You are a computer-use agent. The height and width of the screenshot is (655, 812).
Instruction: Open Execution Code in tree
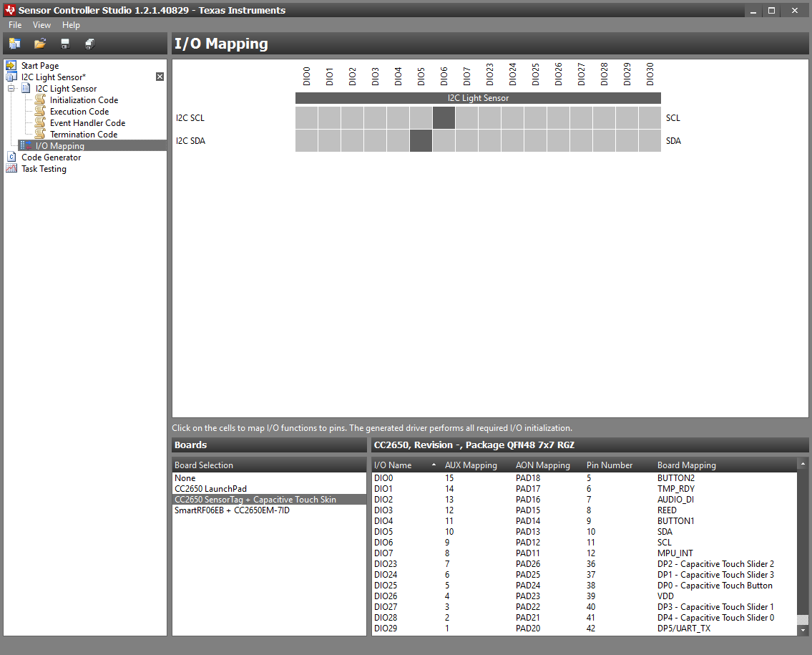coord(79,112)
